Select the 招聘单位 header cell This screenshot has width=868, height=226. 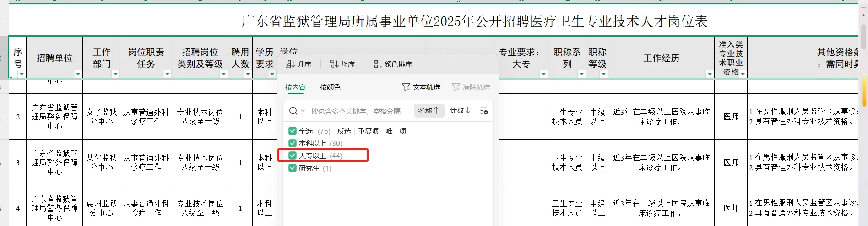pyautogui.click(x=54, y=58)
